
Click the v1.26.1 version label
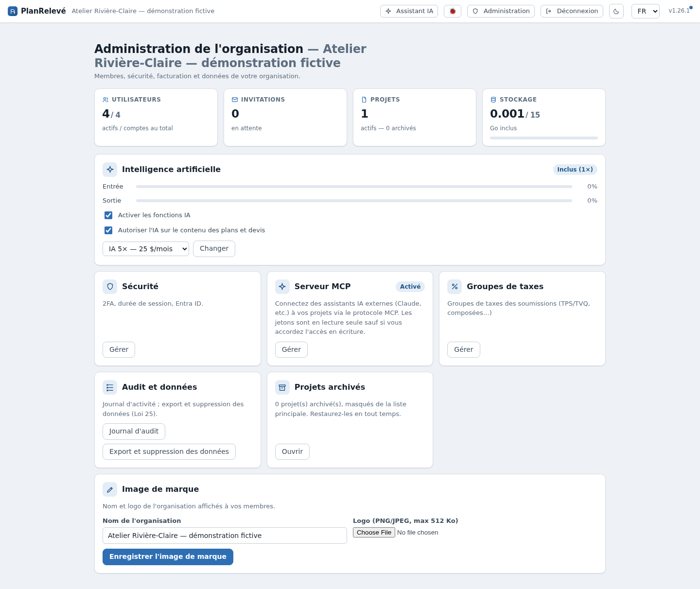(679, 11)
